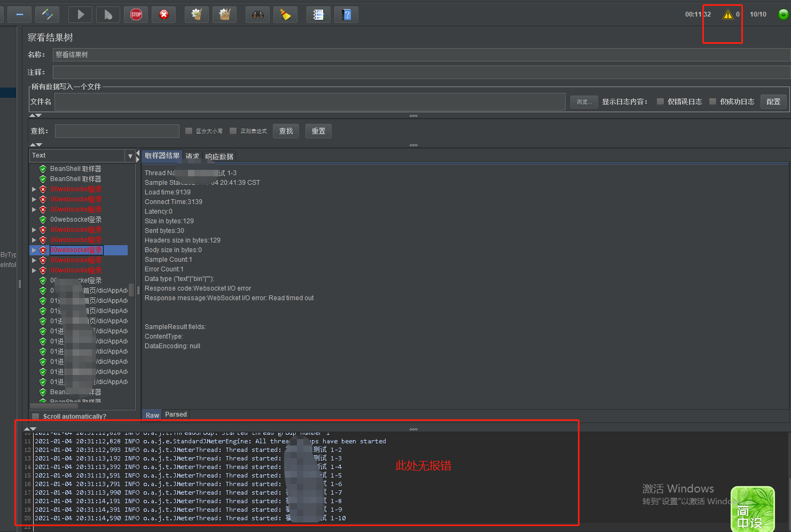The width and height of the screenshot is (791, 532).
Task: Enable Scroll automatically checkbox
Action: [36, 417]
